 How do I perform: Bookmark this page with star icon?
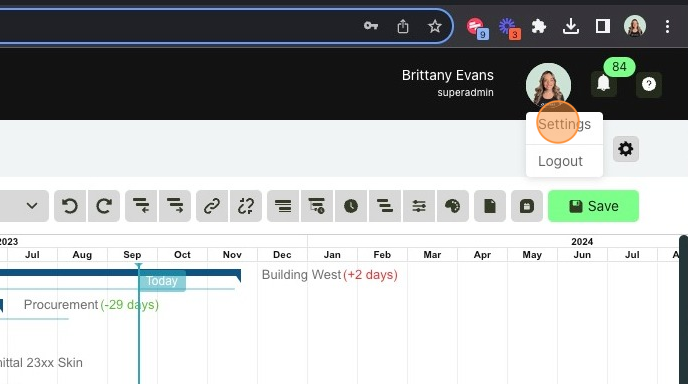[x=435, y=26]
